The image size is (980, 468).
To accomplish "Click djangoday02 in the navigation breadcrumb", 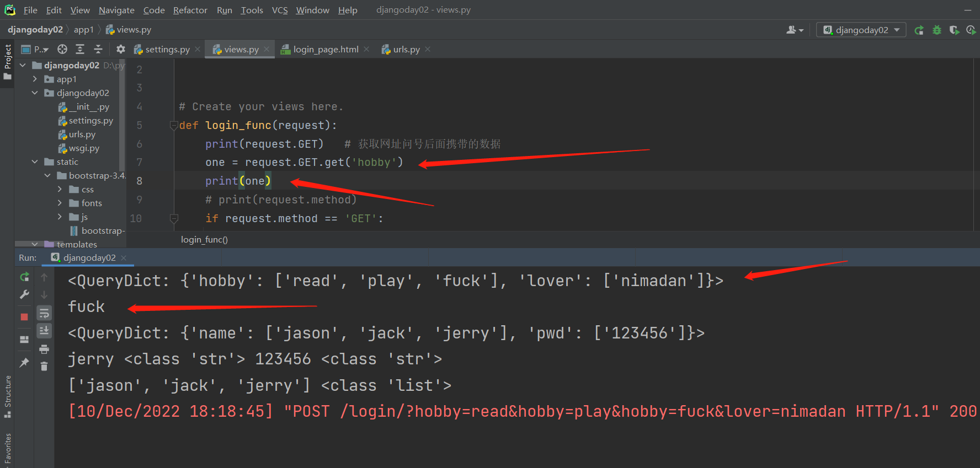I will tap(35, 30).
